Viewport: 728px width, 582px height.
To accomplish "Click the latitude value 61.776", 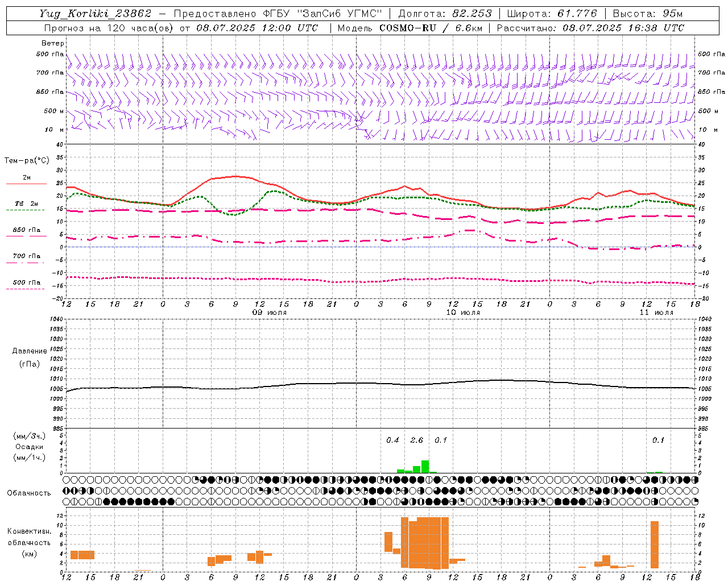I will point(577,14).
